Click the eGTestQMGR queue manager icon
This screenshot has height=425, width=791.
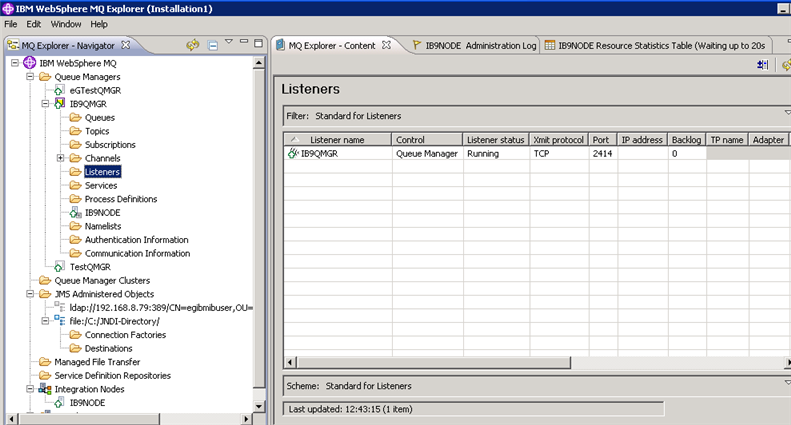(x=59, y=90)
